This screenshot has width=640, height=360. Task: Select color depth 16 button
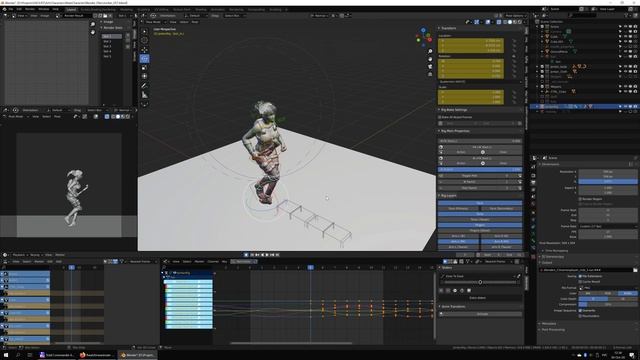[623, 299]
